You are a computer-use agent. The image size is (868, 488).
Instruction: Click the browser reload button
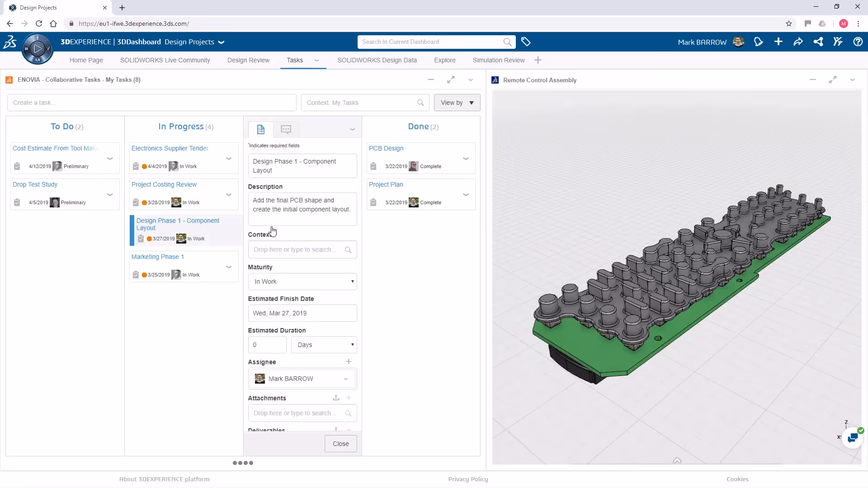[x=39, y=23]
